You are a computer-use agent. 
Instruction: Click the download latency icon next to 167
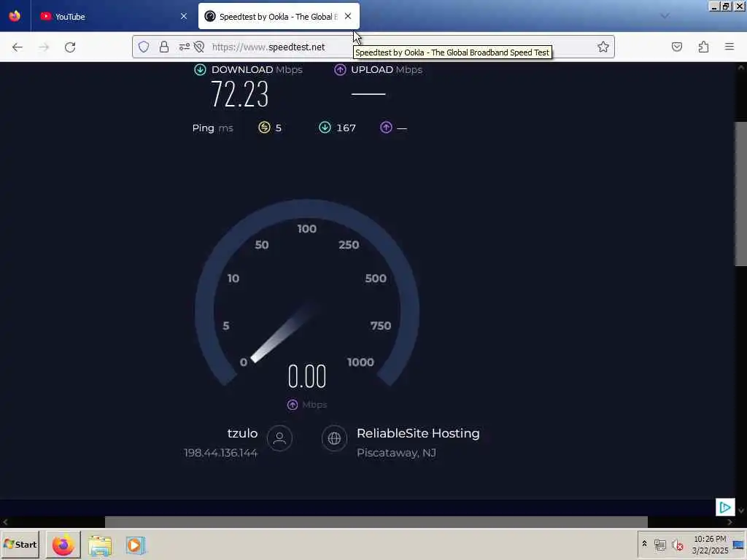point(325,128)
